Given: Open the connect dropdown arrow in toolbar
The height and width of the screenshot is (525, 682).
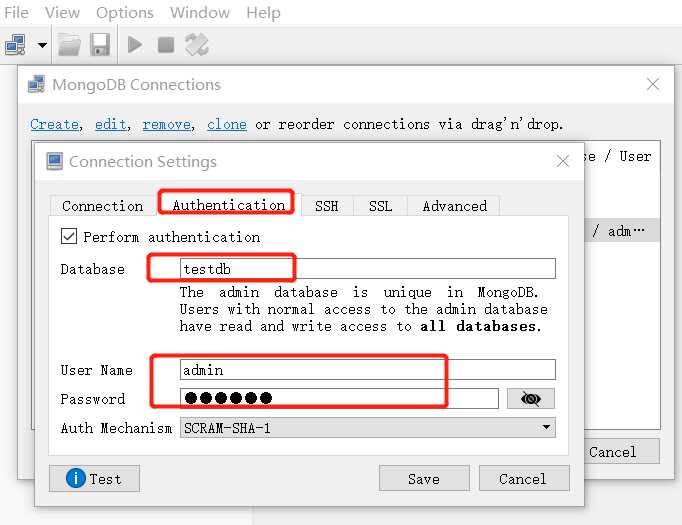Looking at the screenshot, I should [x=42, y=45].
